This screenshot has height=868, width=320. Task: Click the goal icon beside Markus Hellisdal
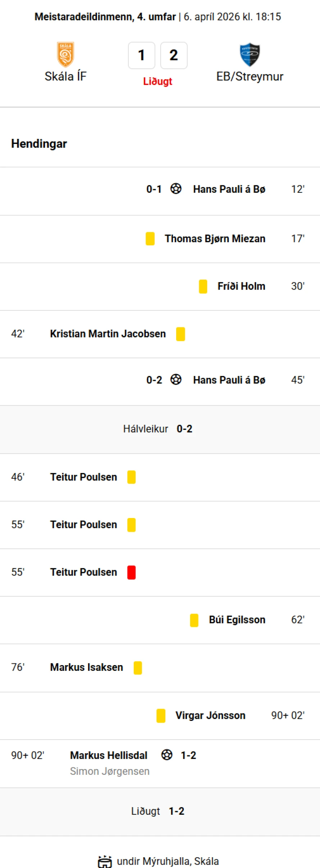pyautogui.click(x=167, y=755)
